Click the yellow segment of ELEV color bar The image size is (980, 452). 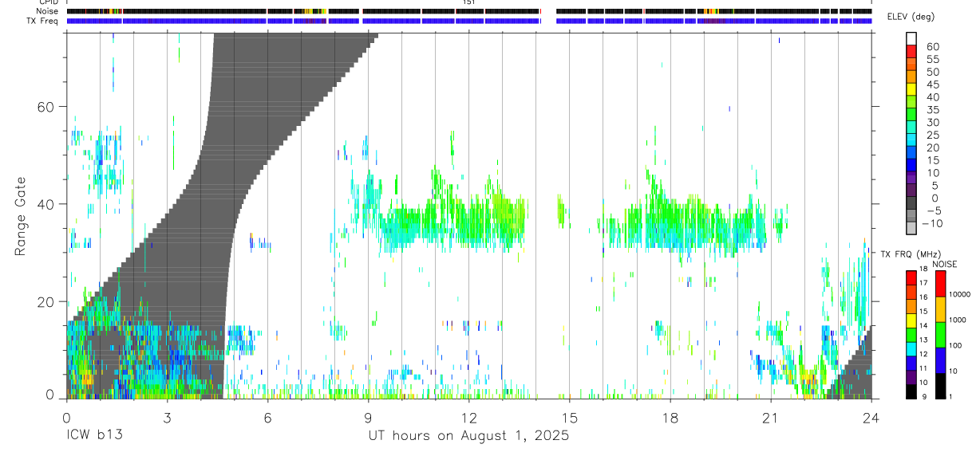coord(911,88)
